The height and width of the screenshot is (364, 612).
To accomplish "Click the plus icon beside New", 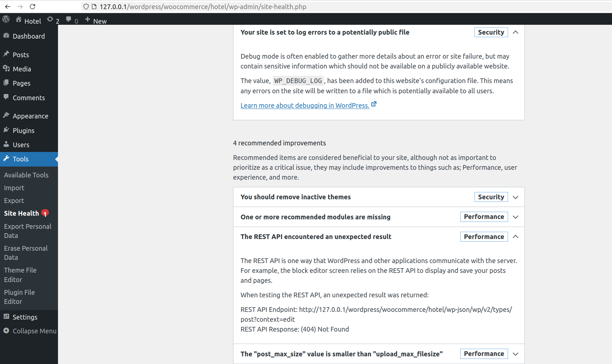I will click(88, 19).
